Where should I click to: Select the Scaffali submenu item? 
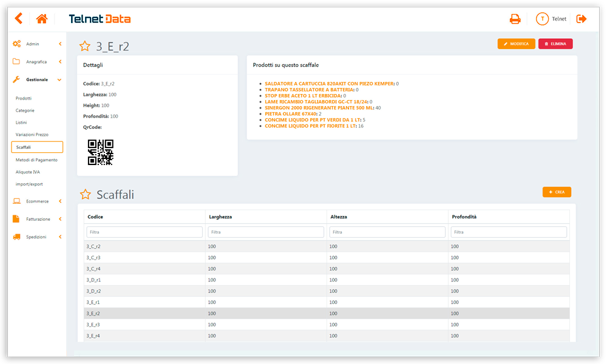point(37,147)
